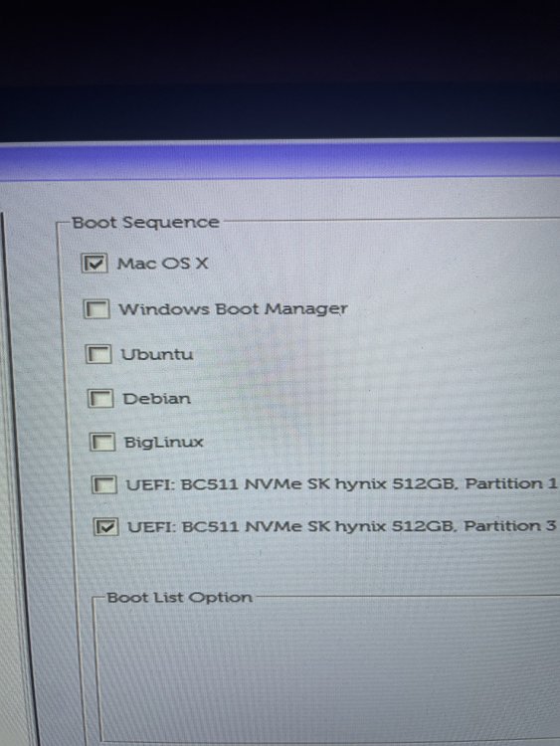
Task: Disable the UEFI Partition 3 checkbox
Action: [105, 526]
